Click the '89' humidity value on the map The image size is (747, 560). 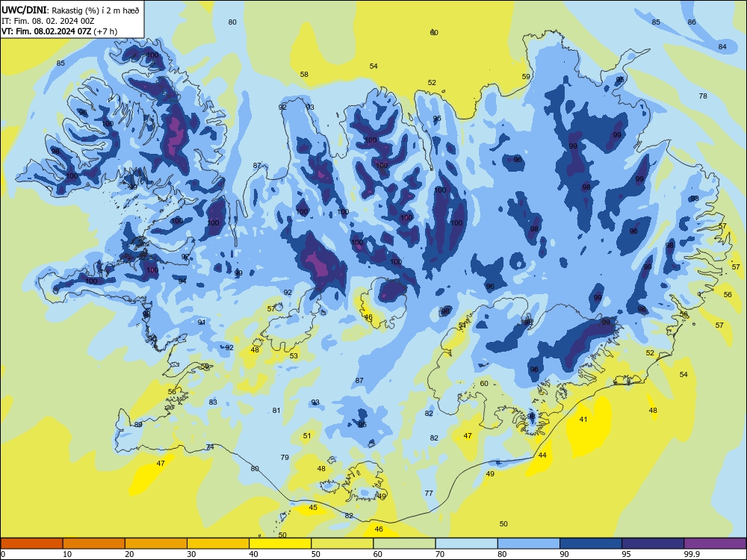click(x=138, y=424)
